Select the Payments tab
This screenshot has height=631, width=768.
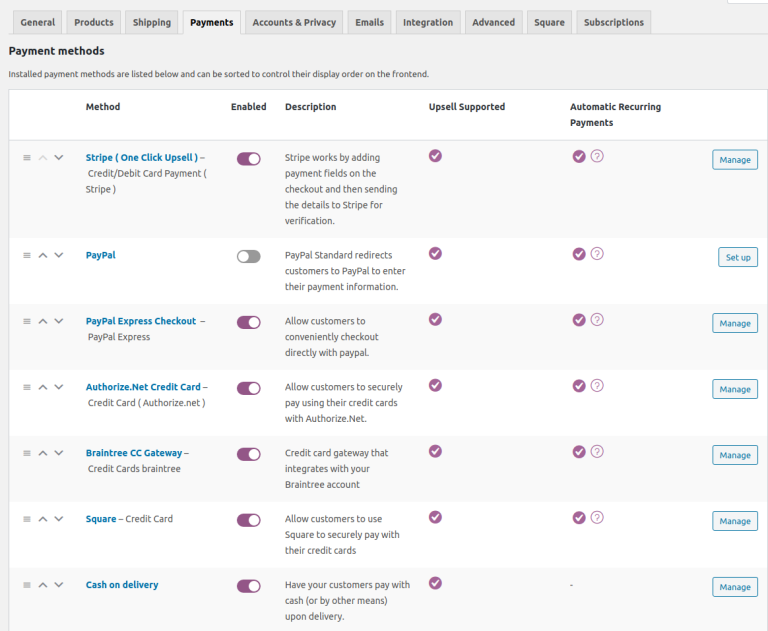(212, 23)
